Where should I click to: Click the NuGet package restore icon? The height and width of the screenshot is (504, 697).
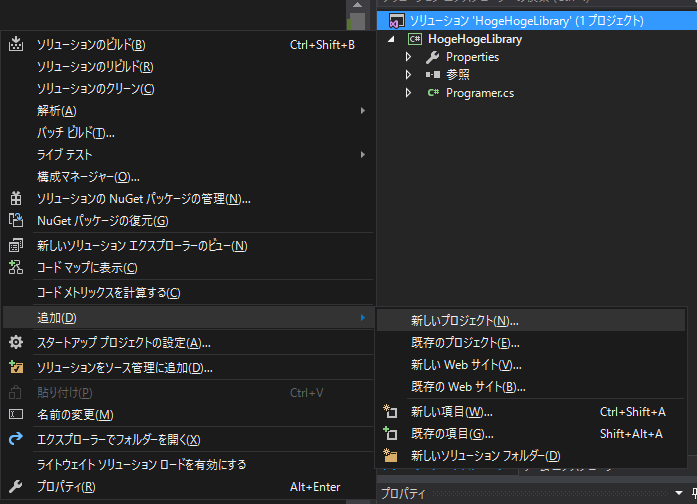coord(16,220)
